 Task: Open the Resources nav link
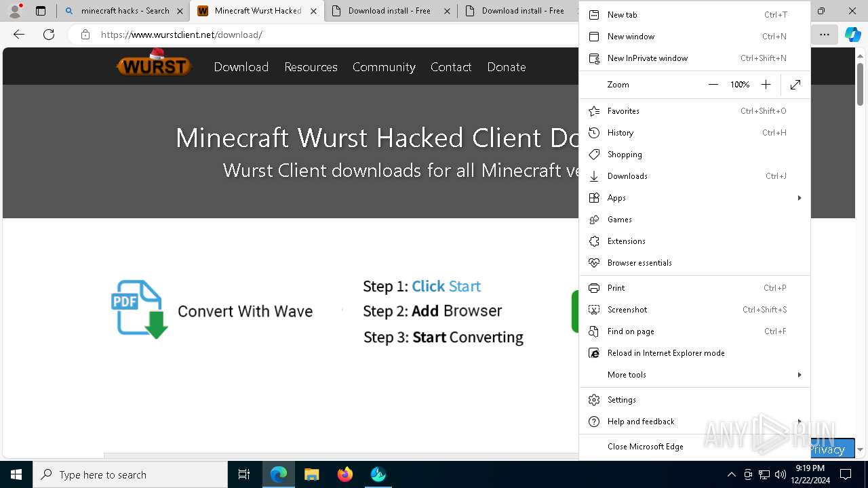311,67
